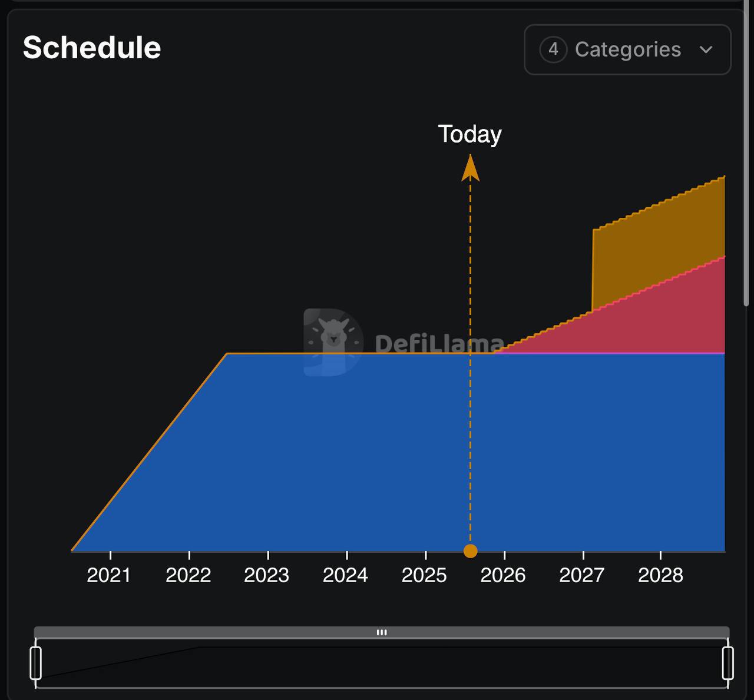Click the DefiLlama watermark text
The width and height of the screenshot is (754, 700).
439,343
